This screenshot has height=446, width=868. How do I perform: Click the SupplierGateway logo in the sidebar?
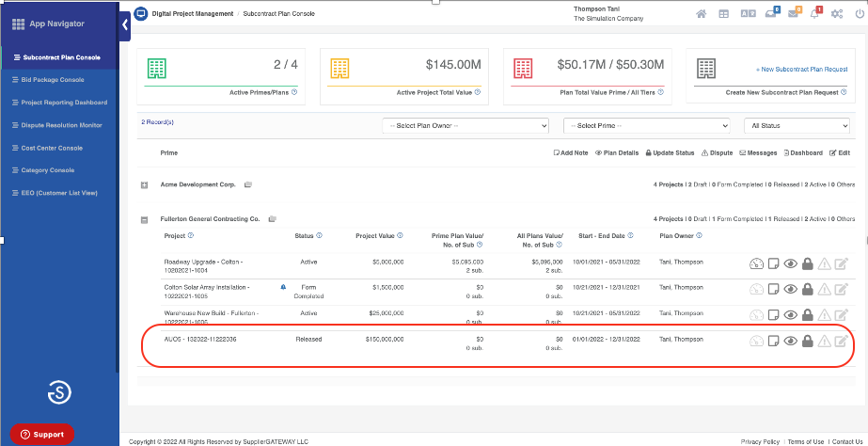tap(59, 392)
